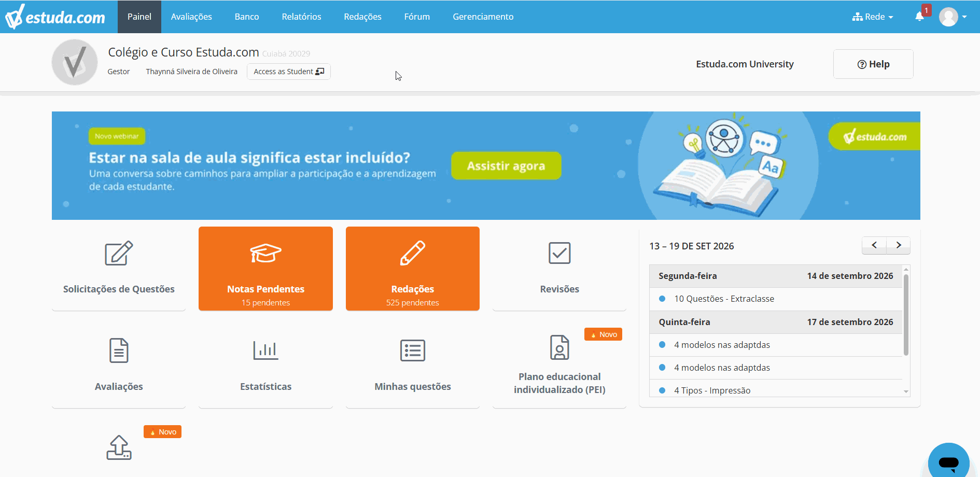Image resolution: width=980 pixels, height=477 pixels.
Task: Click the 14 de setembro 2026 date
Action: 850,276
